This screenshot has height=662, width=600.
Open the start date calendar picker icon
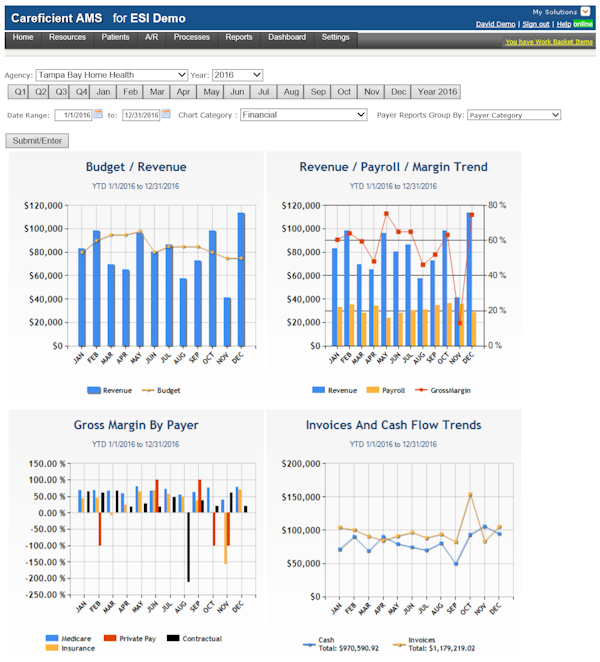point(98,114)
